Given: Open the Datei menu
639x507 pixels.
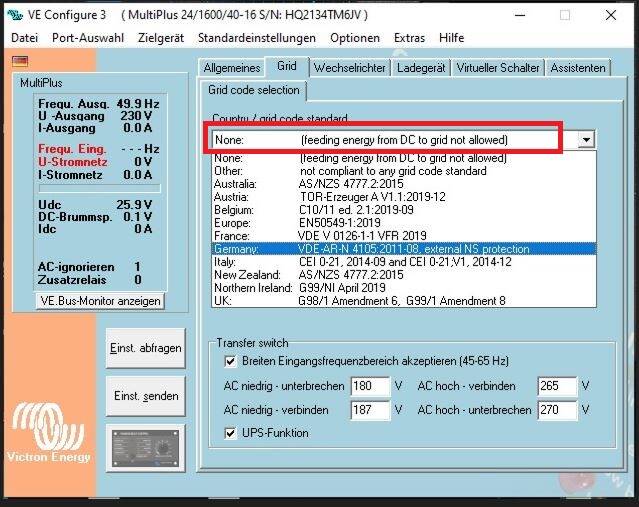Looking at the screenshot, I should click(24, 38).
